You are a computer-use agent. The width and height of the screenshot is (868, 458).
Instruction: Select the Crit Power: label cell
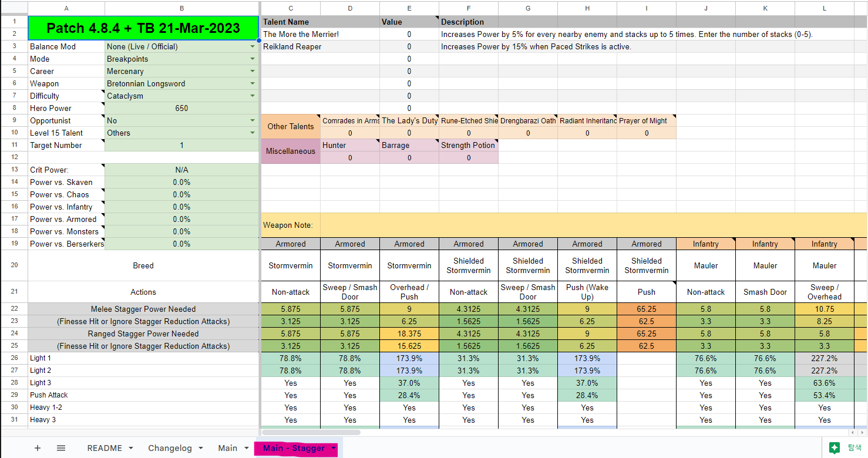click(66, 170)
